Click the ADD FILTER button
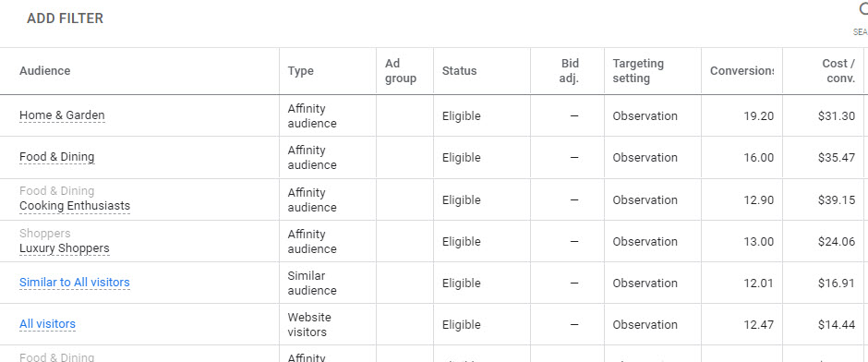Screen dimensions: 868x362 [65, 18]
